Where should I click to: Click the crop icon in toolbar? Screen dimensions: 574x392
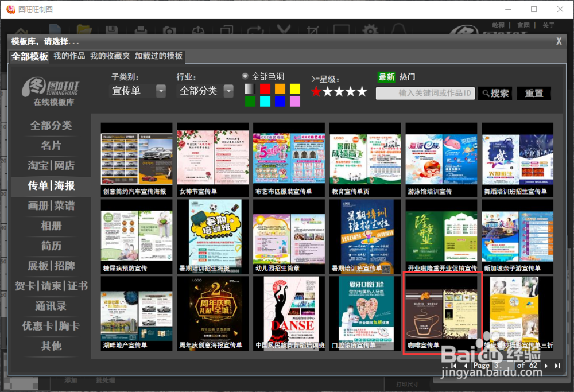(x=313, y=30)
